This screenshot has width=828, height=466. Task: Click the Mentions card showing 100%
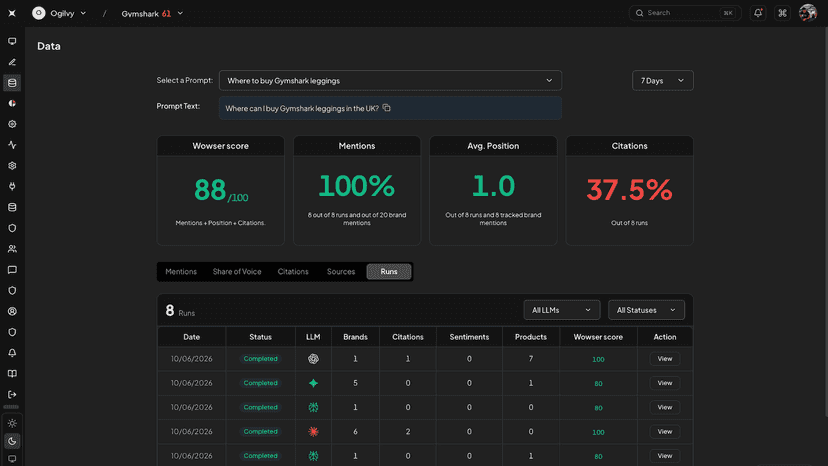(x=357, y=191)
